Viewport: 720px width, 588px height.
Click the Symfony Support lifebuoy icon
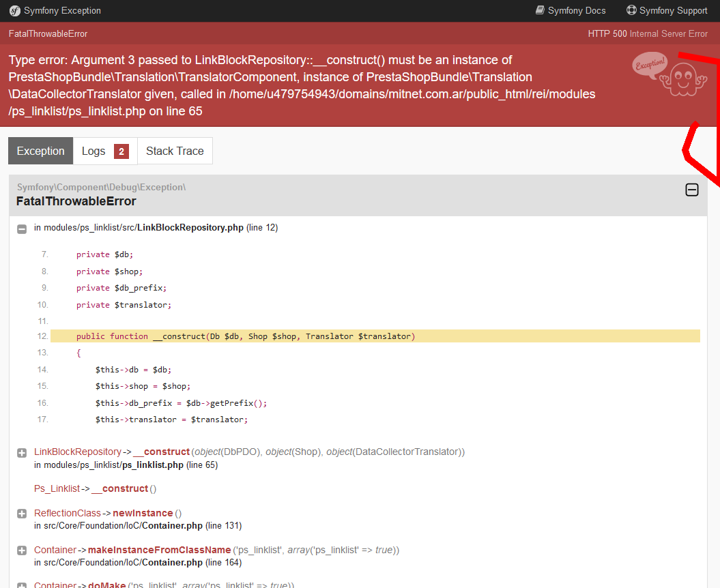pyautogui.click(x=631, y=10)
